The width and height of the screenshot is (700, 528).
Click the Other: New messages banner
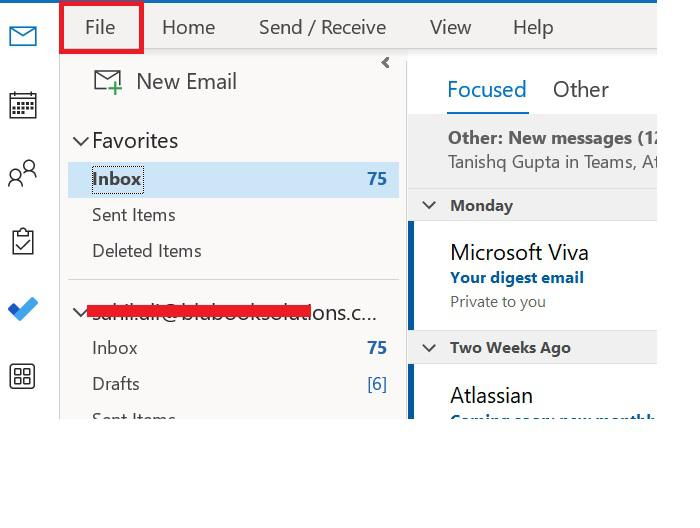pyautogui.click(x=552, y=148)
